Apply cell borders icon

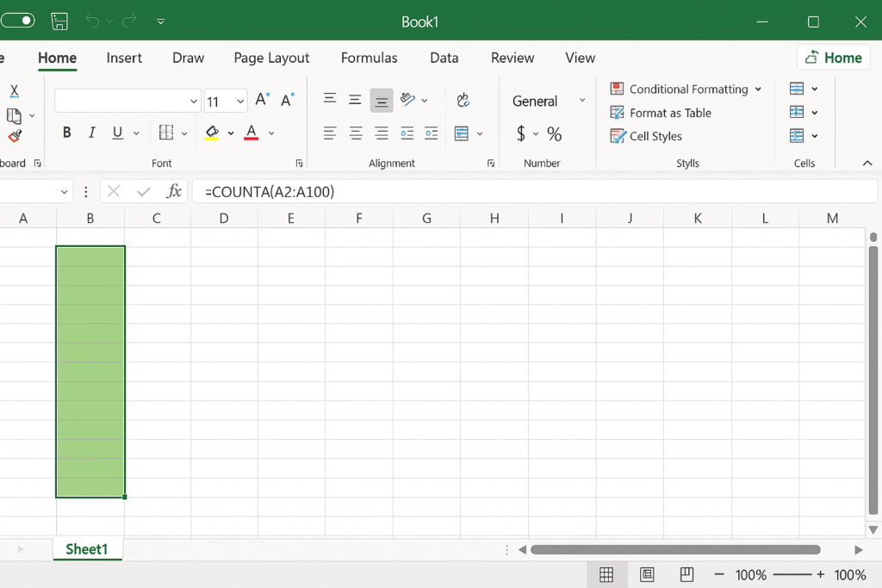tap(166, 133)
